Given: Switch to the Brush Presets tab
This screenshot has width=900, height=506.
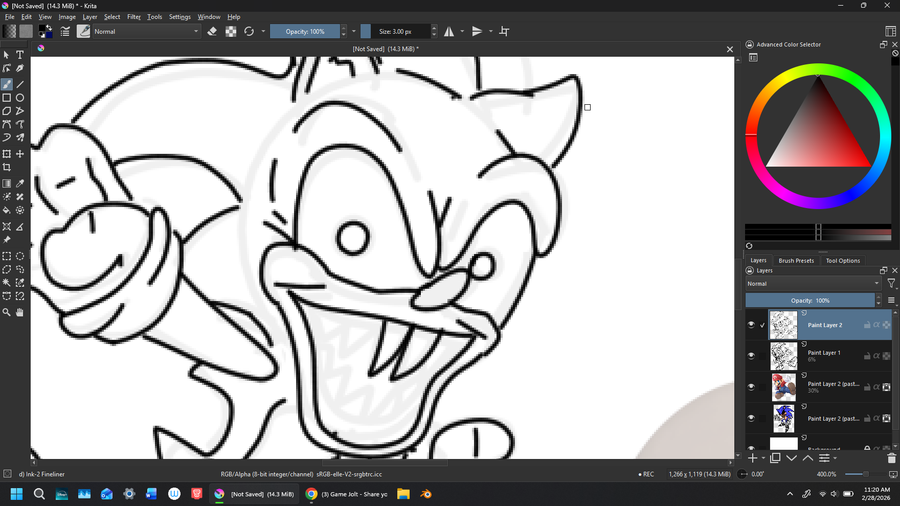Looking at the screenshot, I should (796, 260).
